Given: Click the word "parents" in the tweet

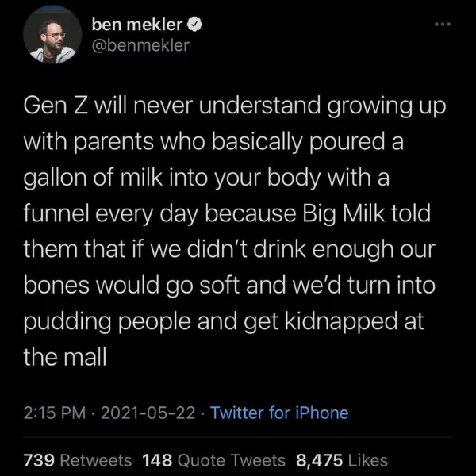Looking at the screenshot, I should [113, 142].
